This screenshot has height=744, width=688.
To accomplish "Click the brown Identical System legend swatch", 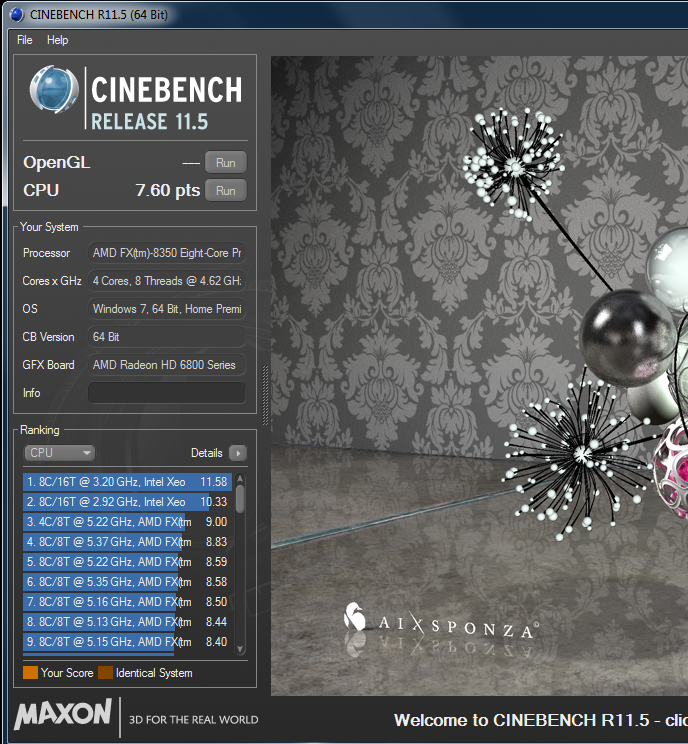I will point(105,673).
